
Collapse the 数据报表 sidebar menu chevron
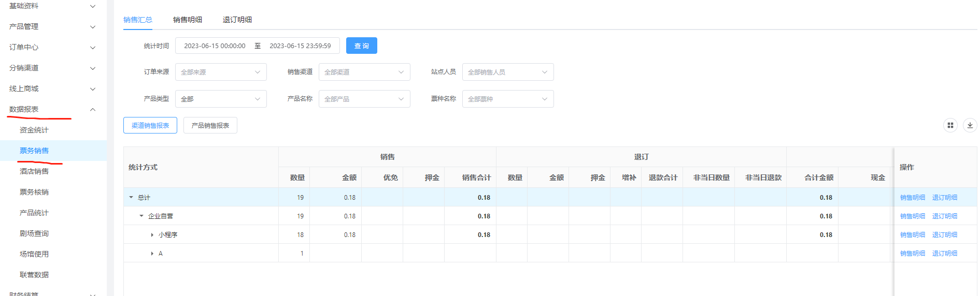click(93, 109)
